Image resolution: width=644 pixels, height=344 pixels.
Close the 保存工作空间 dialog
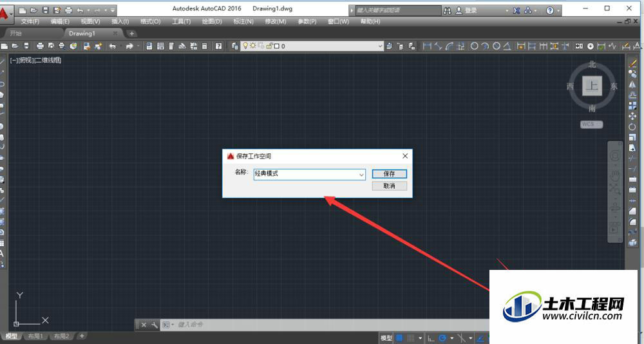pyautogui.click(x=405, y=156)
